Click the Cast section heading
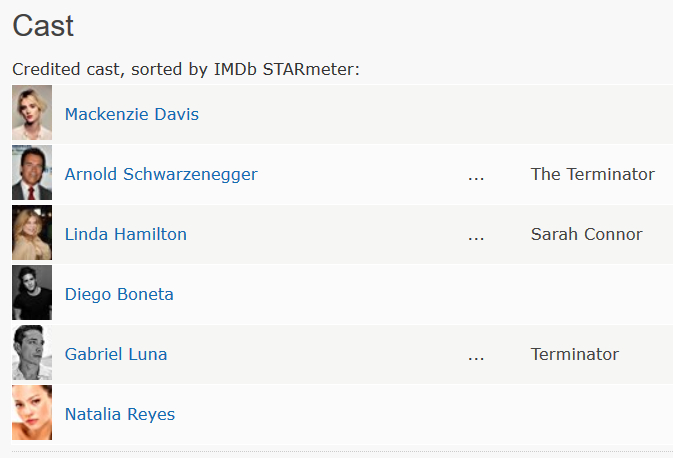673x458 pixels. (43, 26)
